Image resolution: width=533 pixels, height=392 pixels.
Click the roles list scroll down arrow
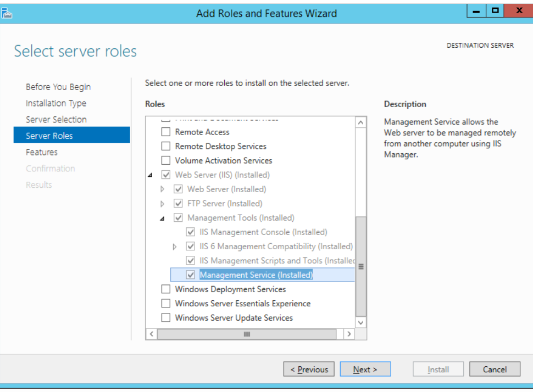tap(361, 322)
